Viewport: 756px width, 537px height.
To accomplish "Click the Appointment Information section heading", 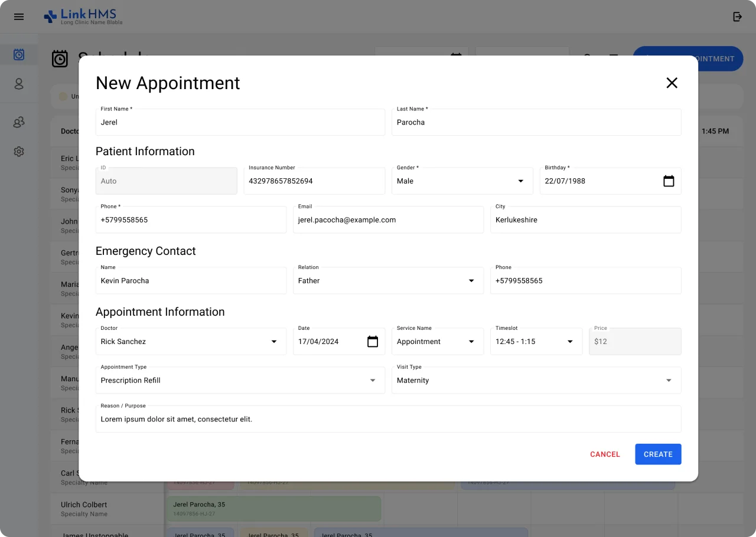I will point(160,312).
